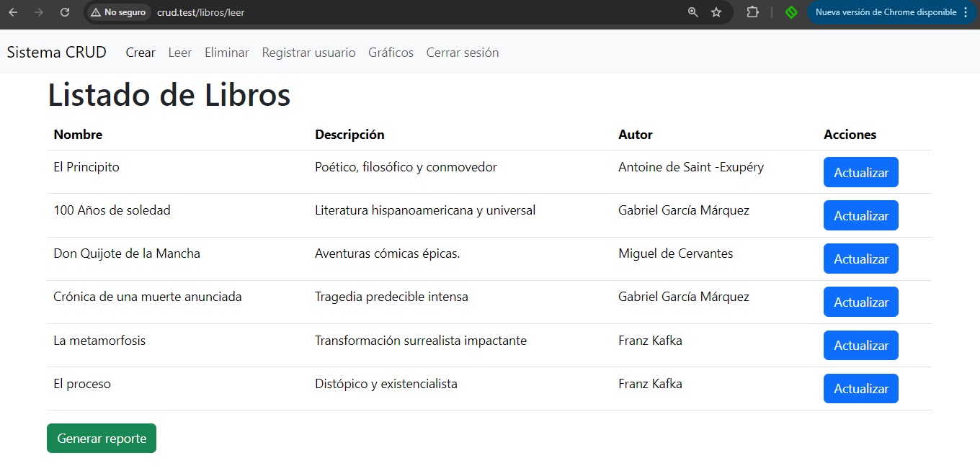Click the green extension icon next to extensions
Viewport: 980px width, 476px height.
[791, 12]
